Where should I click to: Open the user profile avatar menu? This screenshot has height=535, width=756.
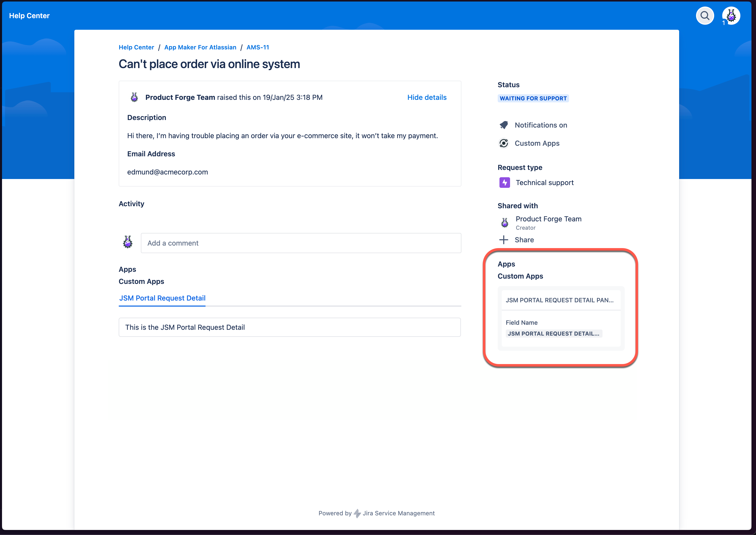click(x=731, y=15)
